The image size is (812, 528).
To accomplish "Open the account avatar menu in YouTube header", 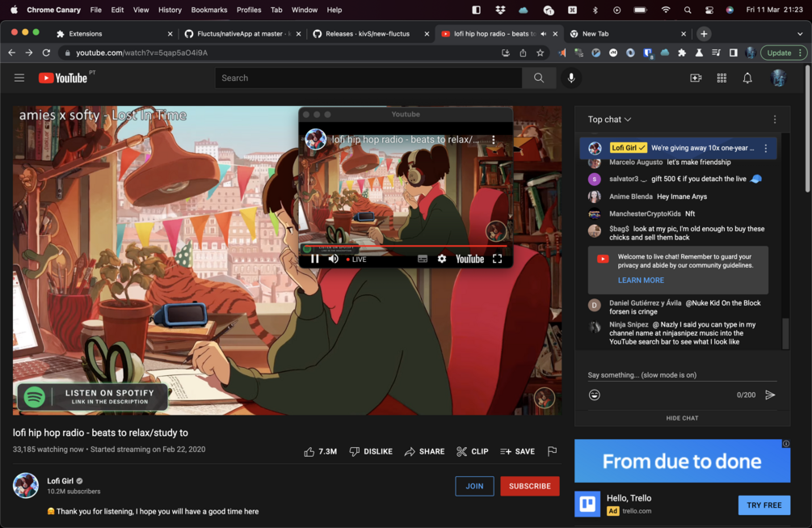I will [778, 78].
